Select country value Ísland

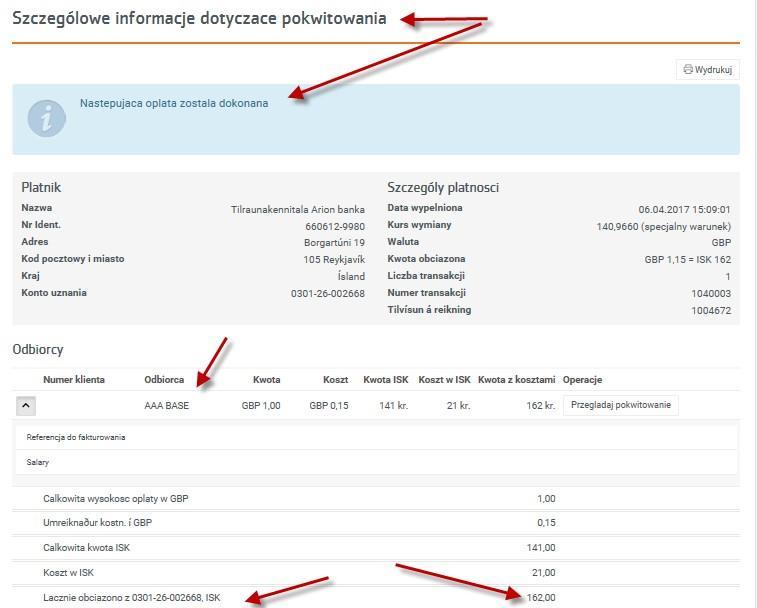click(x=351, y=277)
